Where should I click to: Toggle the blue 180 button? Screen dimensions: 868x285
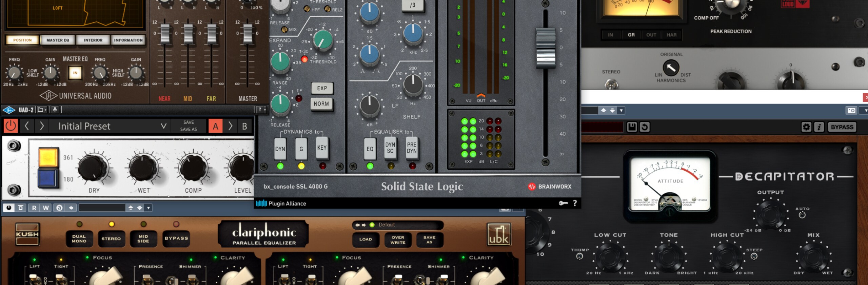point(48,178)
